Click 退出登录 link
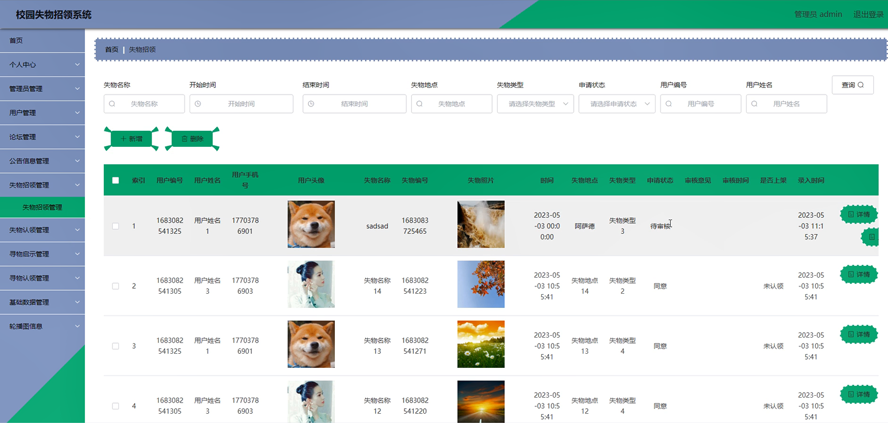 coord(868,14)
